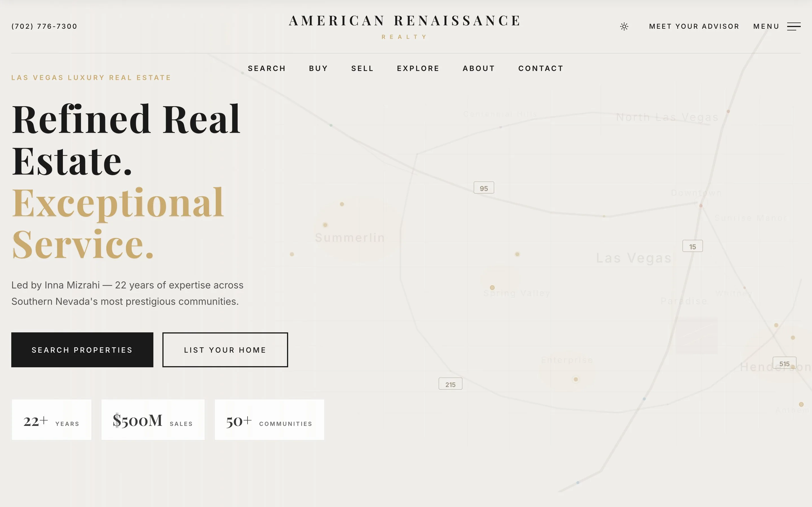Select the Interstate 15 badge on the map
Screen dimensions: 812x507
tap(692, 246)
